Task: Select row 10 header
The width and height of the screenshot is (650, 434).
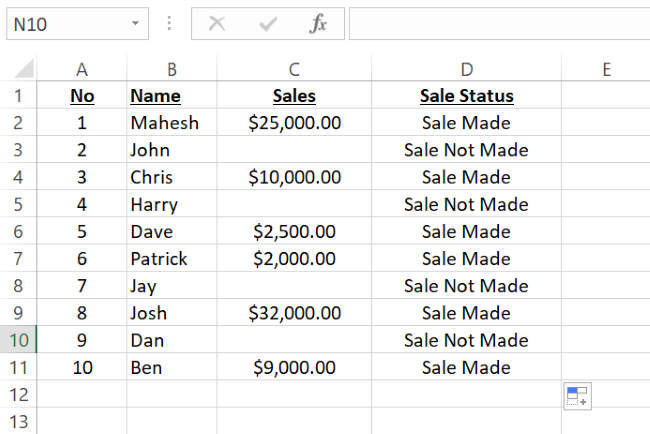Action: pos(20,340)
